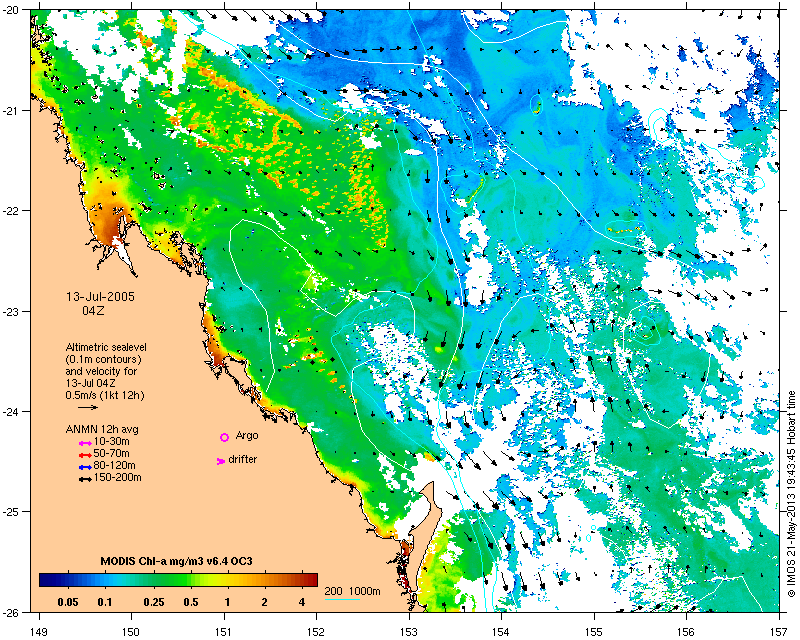Viewport: 800px width, 640px height.
Task: Click the '(0.1m contours)' text
Action: tap(103, 359)
